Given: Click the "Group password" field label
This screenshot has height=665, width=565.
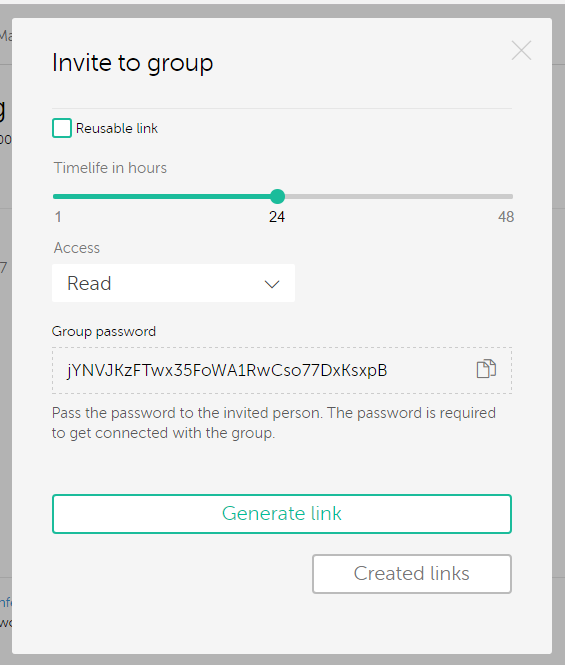Looking at the screenshot, I should pyautogui.click(x=104, y=331).
